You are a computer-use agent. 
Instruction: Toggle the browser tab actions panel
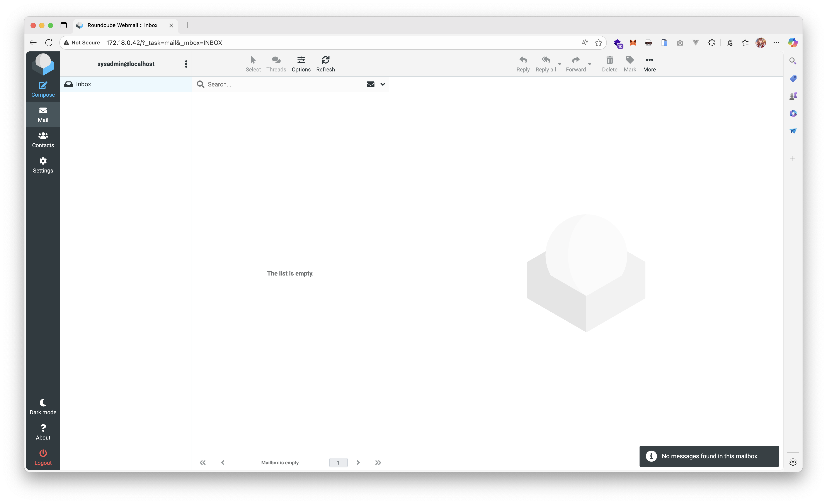[63, 25]
